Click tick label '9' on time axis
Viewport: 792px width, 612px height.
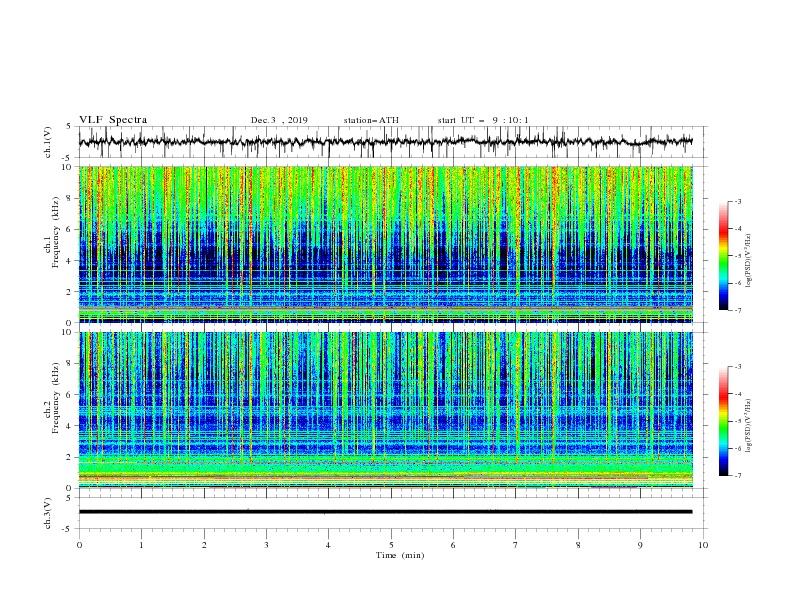click(640, 545)
